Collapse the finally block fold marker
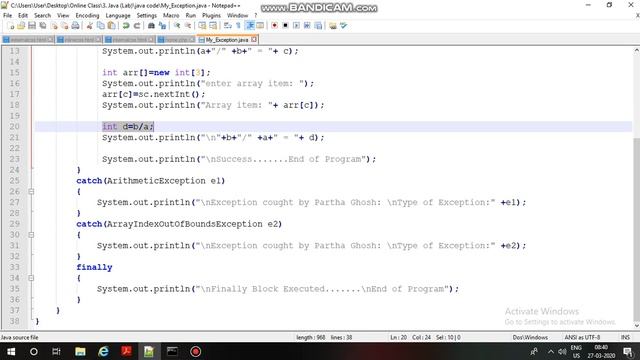Image resolution: width=640 pixels, height=360 pixels. point(31,278)
